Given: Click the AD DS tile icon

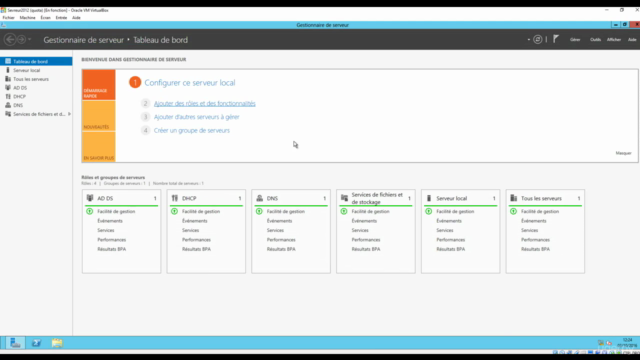Looking at the screenshot, I should click(90, 198).
